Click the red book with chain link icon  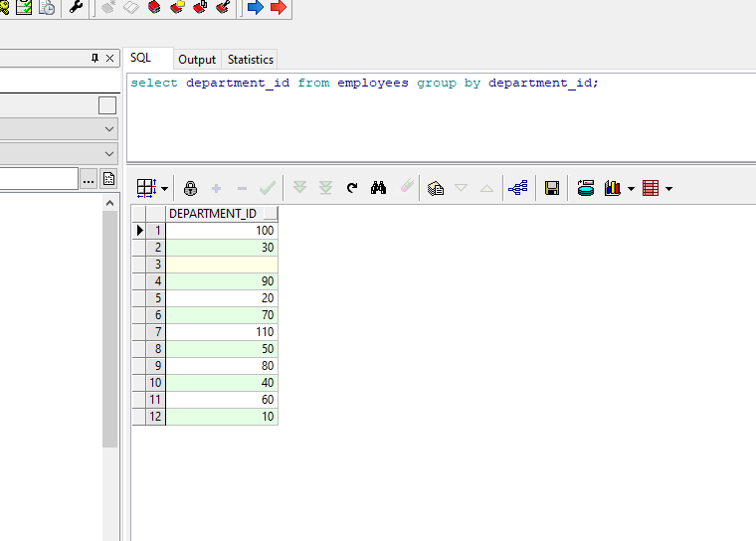tap(200, 7)
